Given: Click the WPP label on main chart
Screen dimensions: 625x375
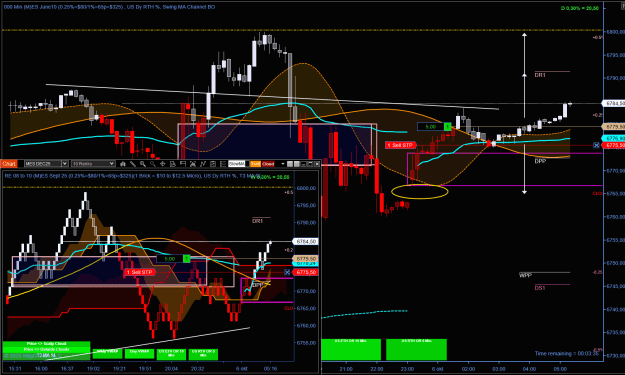Looking at the screenshot, I should [x=525, y=275].
